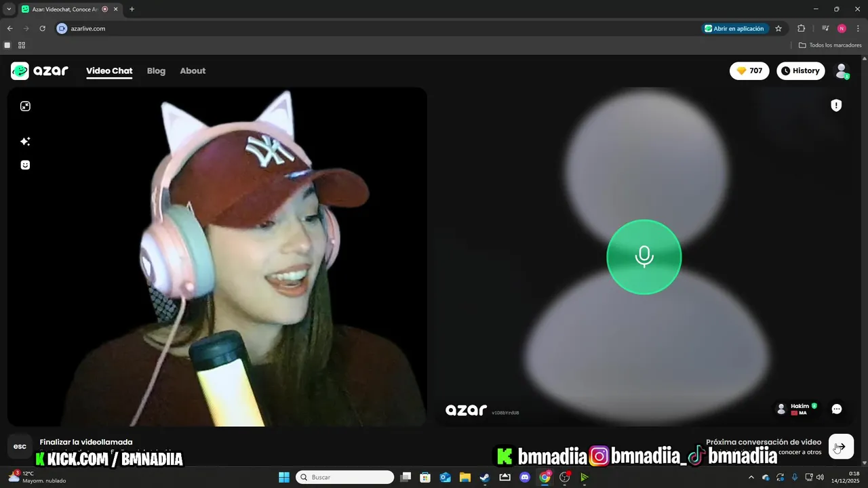
Task: Open the About page
Action: point(193,70)
